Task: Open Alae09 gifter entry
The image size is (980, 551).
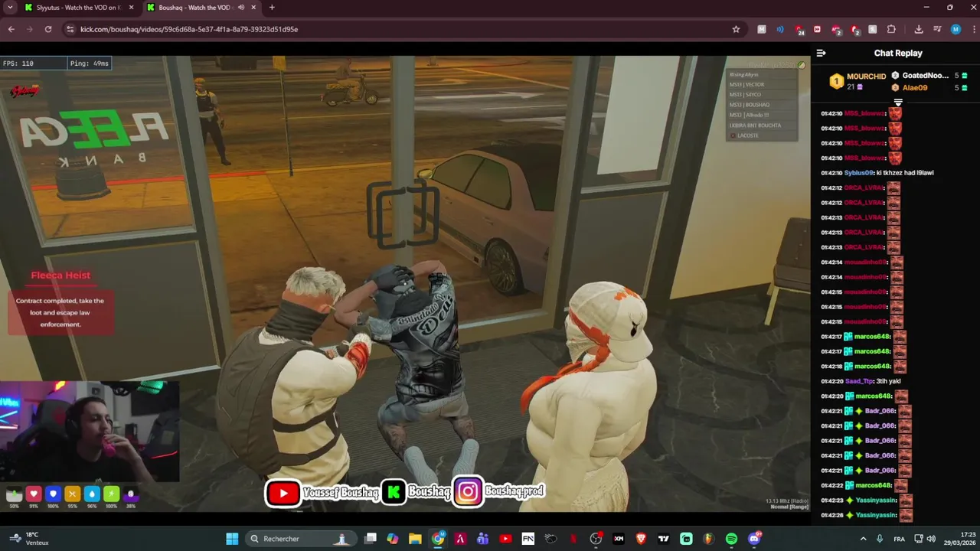Action: 929,88
